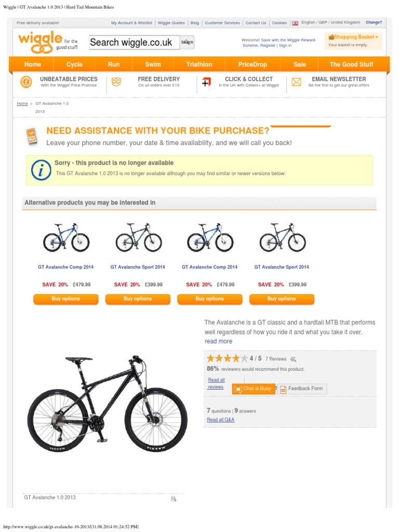Expand the product description with read more
This screenshot has height=532, width=399.
tap(218, 341)
